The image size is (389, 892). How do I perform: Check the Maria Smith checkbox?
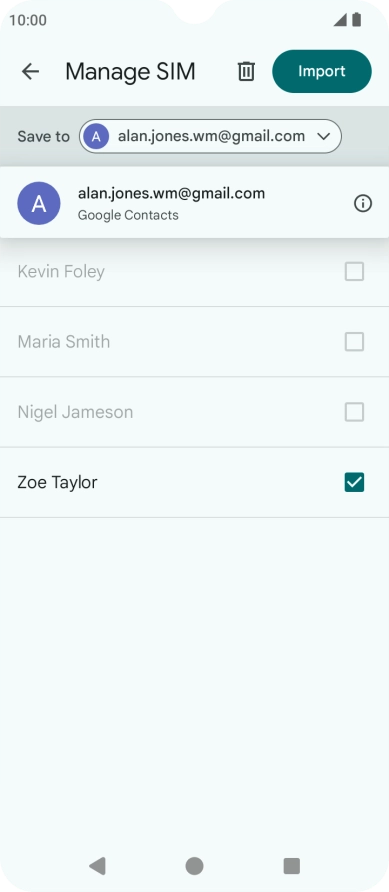click(x=354, y=342)
